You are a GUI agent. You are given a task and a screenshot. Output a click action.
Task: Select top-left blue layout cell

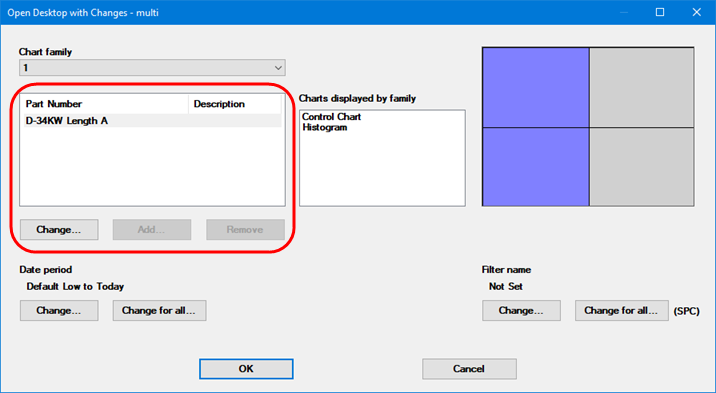click(536, 88)
